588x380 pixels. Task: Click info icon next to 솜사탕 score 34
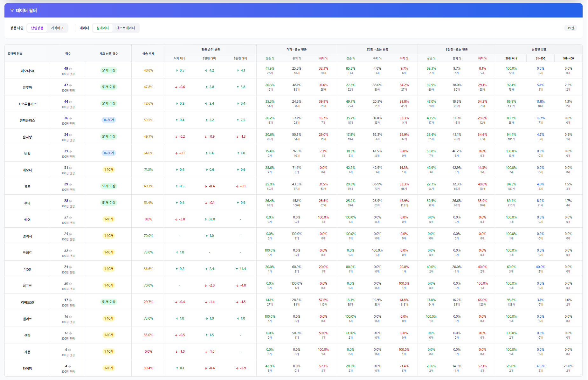click(x=71, y=135)
